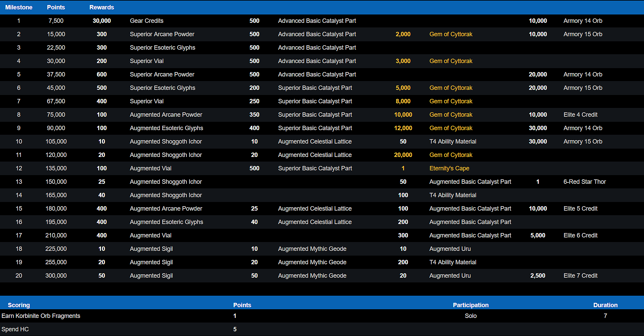This screenshot has width=644, height=336.
Task: Click the Duration column header
Action: [x=605, y=305]
